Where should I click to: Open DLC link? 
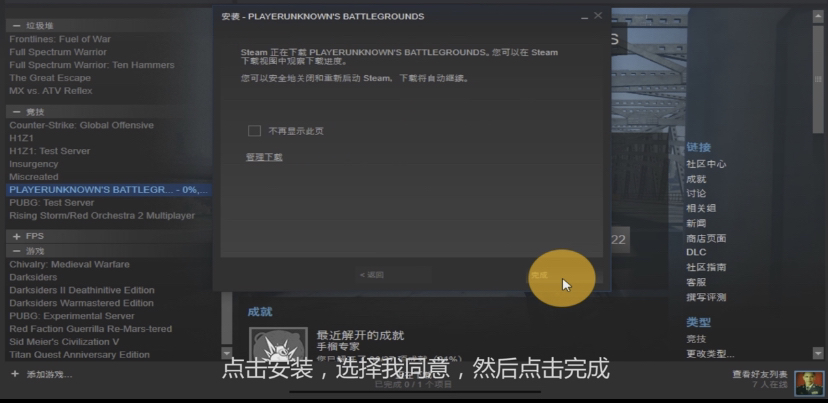pyautogui.click(x=696, y=252)
